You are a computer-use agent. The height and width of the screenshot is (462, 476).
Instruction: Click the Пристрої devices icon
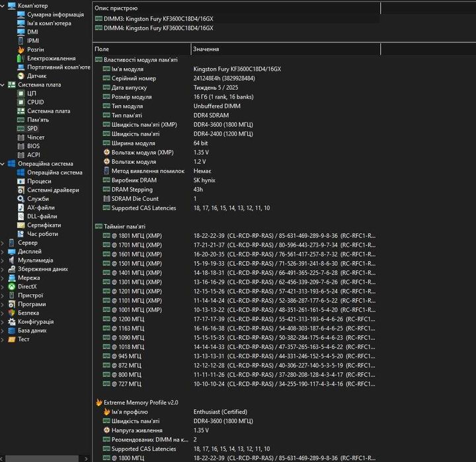pos(11,295)
